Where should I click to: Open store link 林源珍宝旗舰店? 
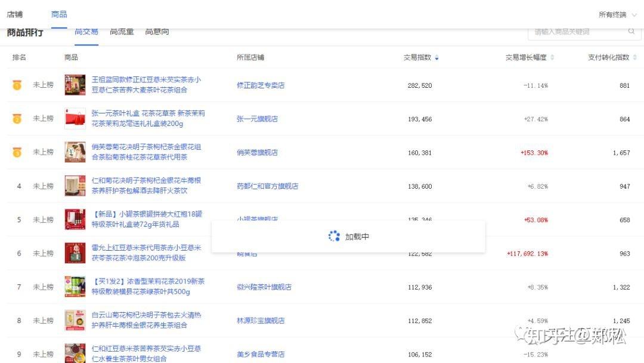tap(261, 321)
